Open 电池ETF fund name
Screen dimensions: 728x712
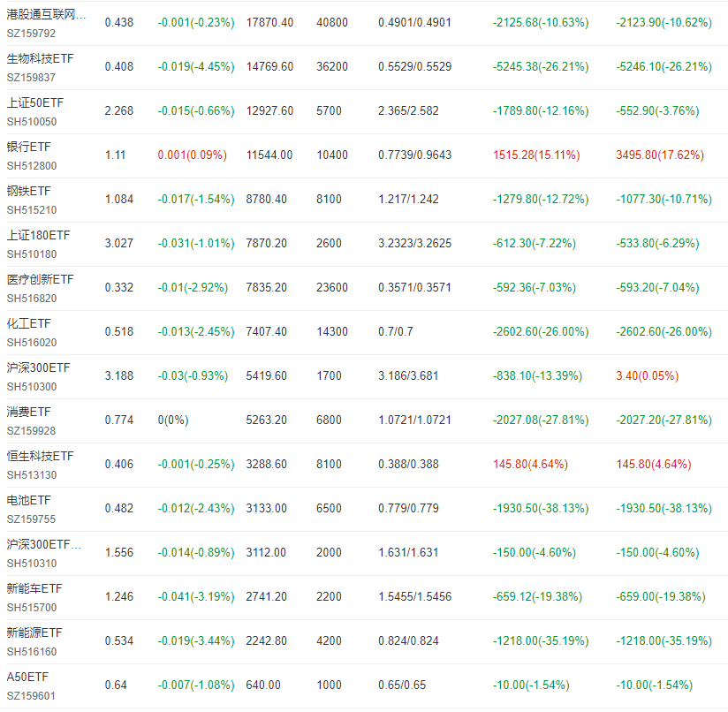pyautogui.click(x=28, y=500)
